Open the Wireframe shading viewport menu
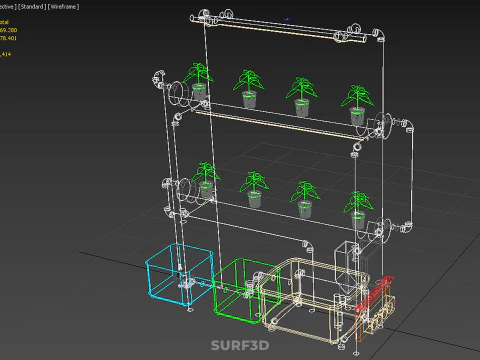 point(63,7)
